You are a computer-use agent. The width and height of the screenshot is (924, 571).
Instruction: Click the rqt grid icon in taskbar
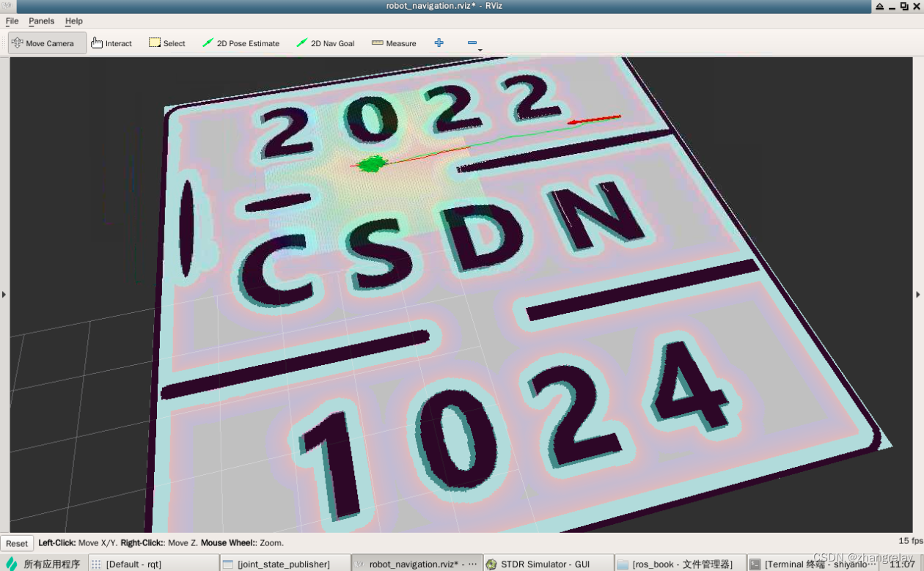96,564
